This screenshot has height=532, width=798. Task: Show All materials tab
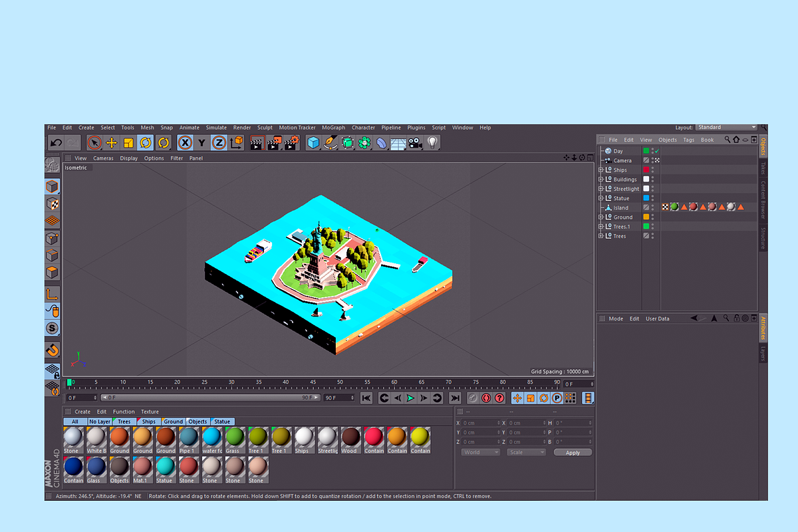coord(75,422)
